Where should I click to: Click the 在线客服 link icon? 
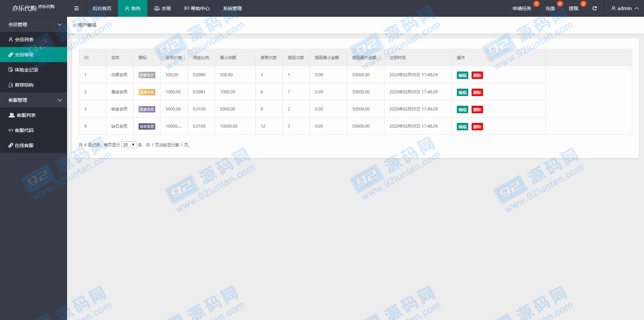(11, 145)
